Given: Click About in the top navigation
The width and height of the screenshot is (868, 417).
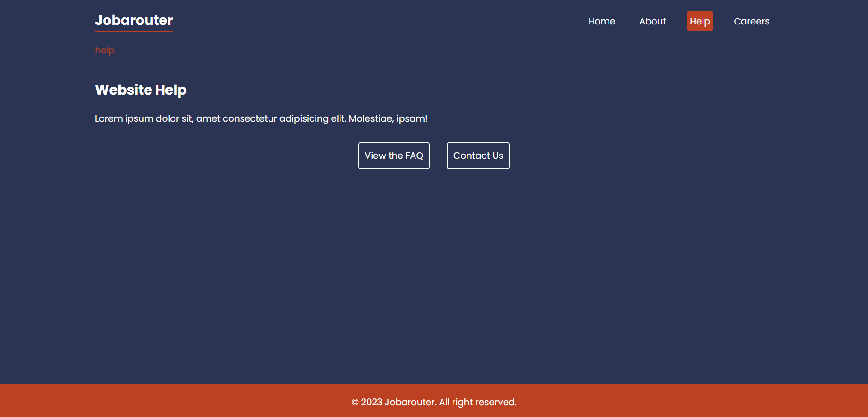Looking at the screenshot, I should pyautogui.click(x=652, y=21).
